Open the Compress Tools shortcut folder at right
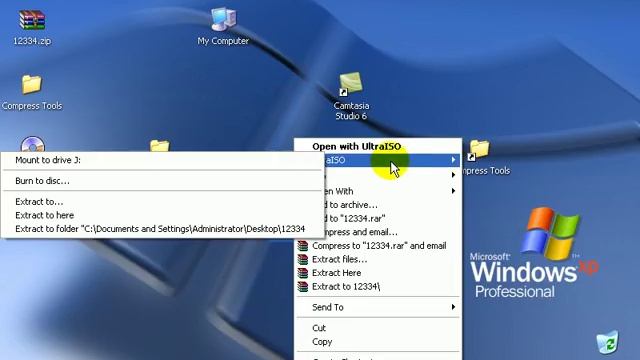Screen dimensions: 640x360 [479, 150]
